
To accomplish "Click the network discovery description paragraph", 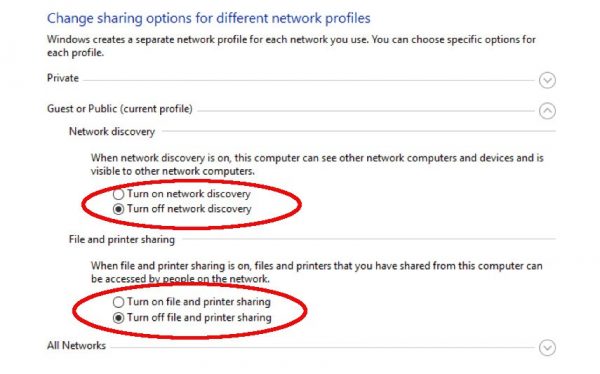I will pyautogui.click(x=317, y=164).
